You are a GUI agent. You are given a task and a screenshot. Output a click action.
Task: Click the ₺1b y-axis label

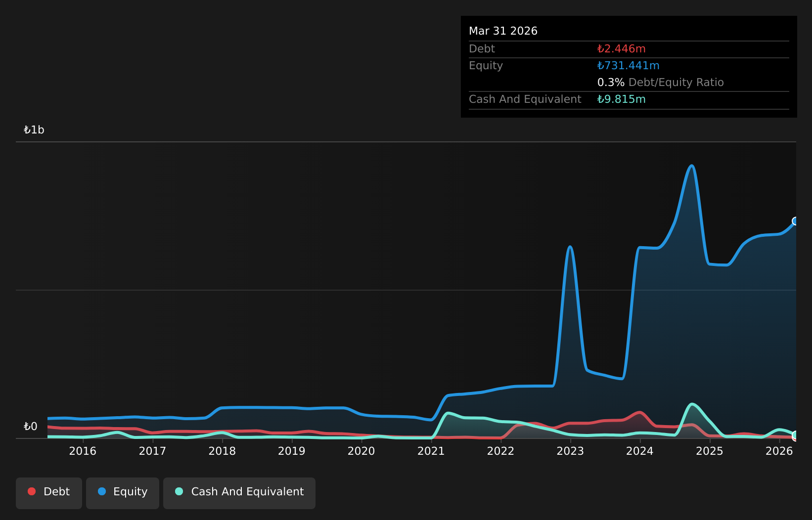(x=34, y=130)
